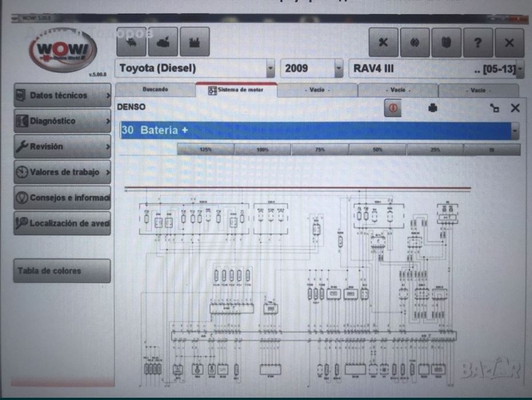
Task: Set diagram zoom to 50%
Action: (x=378, y=149)
